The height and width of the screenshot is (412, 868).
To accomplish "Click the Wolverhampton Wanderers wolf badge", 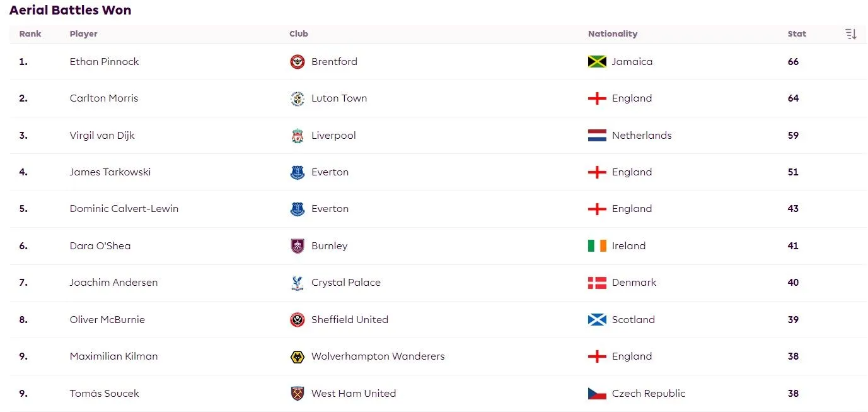I will [x=297, y=356].
